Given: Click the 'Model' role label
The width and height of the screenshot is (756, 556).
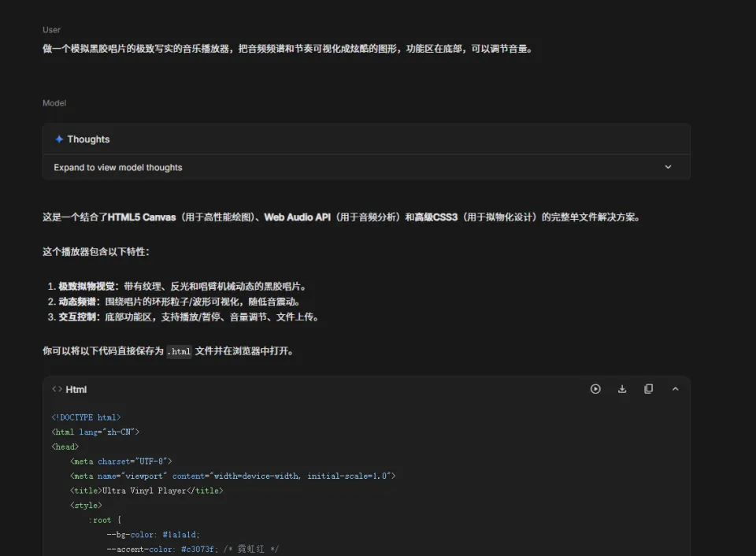Looking at the screenshot, I should pyautogui.click(x=54, y=103).
